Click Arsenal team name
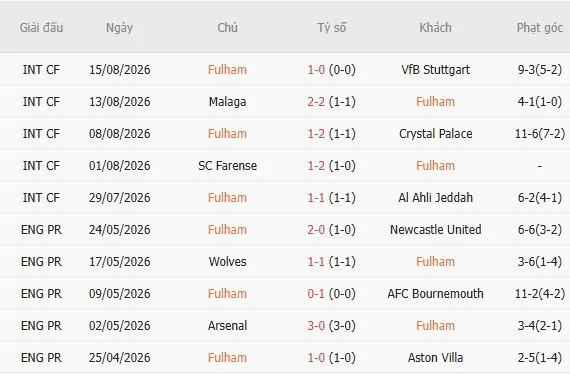This screenshot has width=570, height=375. tap(227, 325)
